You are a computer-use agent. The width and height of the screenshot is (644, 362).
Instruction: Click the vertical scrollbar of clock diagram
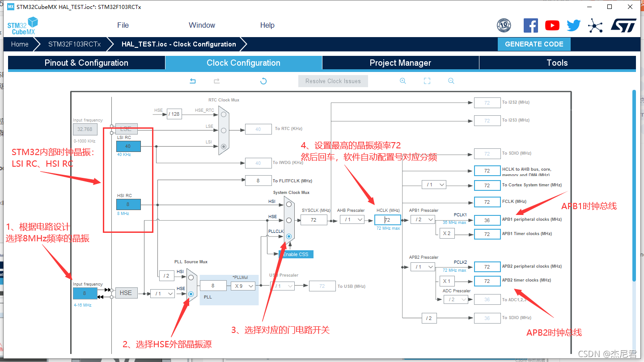click(634, 185)
